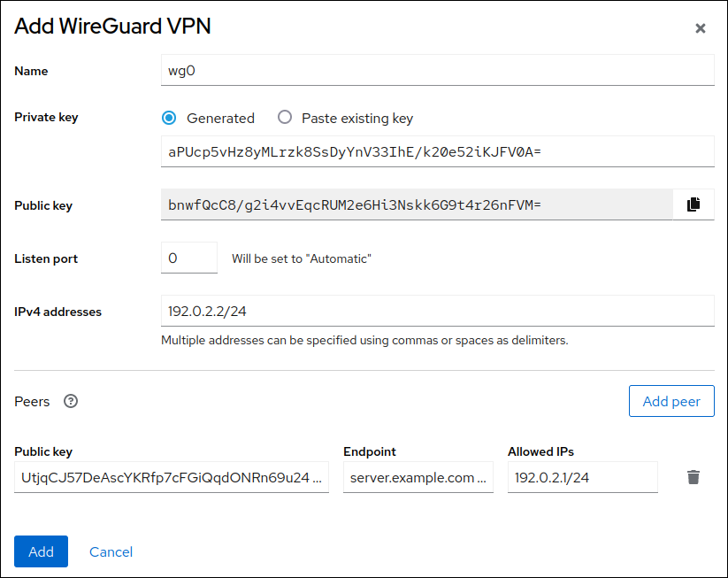Edit the peer Endpoint field

pyautogui.click(x=418, y=477)
